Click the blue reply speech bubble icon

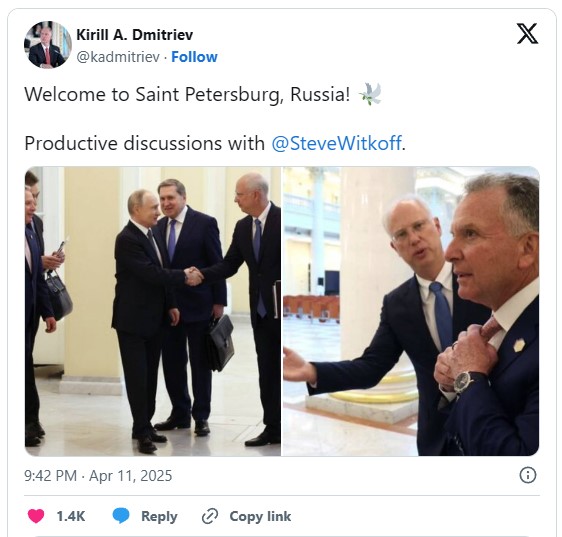121,516
